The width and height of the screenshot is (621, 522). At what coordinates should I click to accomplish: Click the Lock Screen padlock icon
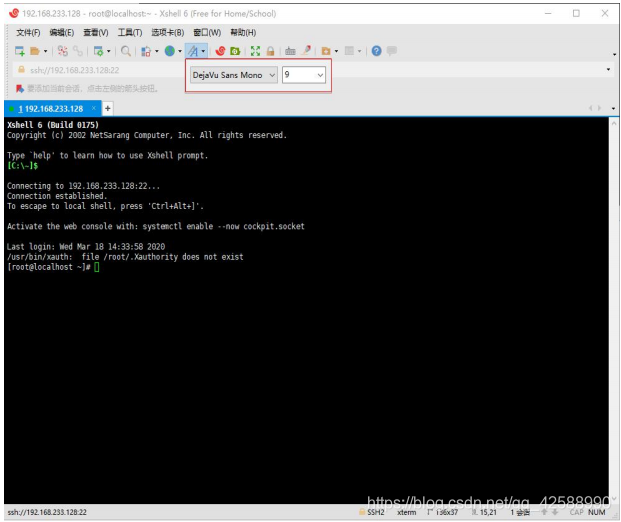(270, 51)
